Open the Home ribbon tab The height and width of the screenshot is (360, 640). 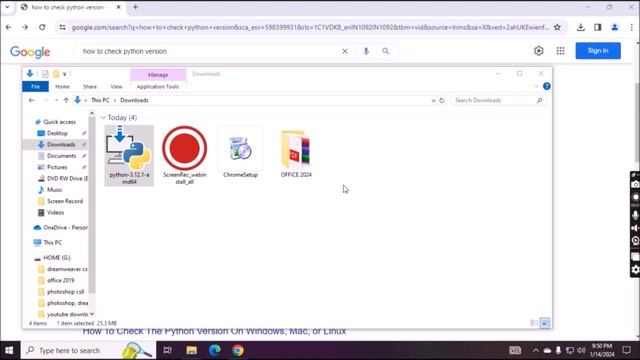point(62,87)
